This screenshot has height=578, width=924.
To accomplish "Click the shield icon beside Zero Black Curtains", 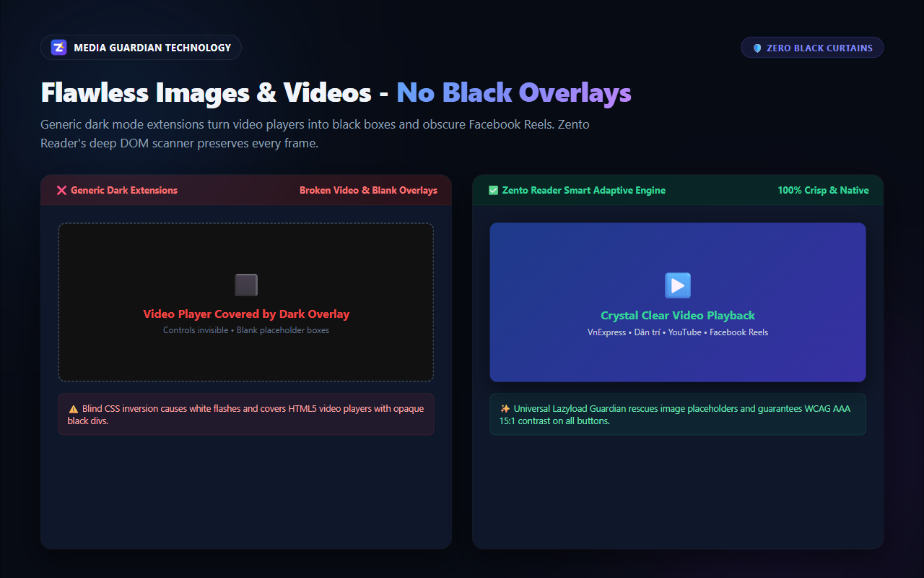I will point(757,48).
